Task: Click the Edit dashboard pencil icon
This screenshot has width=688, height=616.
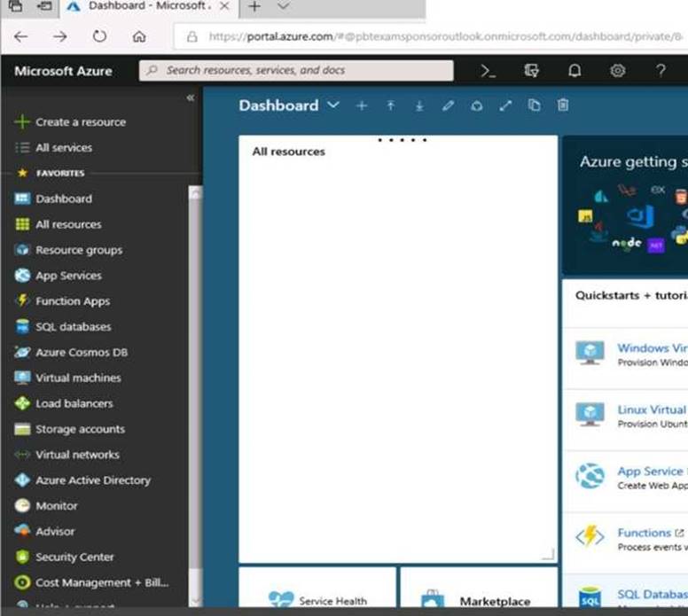Action: 448,105
